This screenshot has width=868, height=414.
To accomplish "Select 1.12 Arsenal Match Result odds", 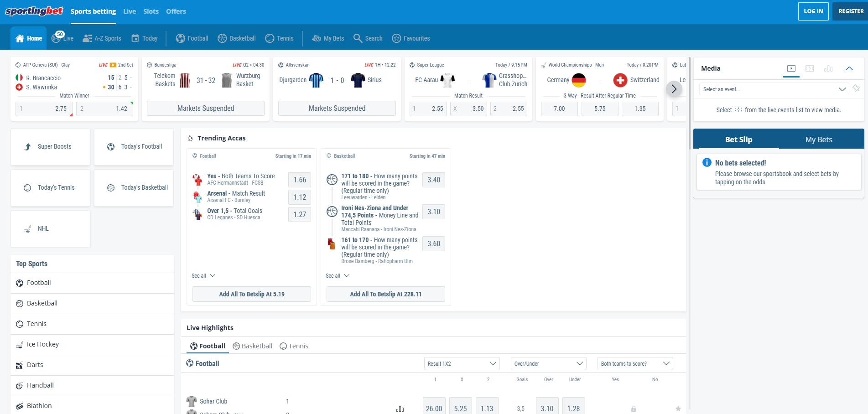I will [300, 197].
